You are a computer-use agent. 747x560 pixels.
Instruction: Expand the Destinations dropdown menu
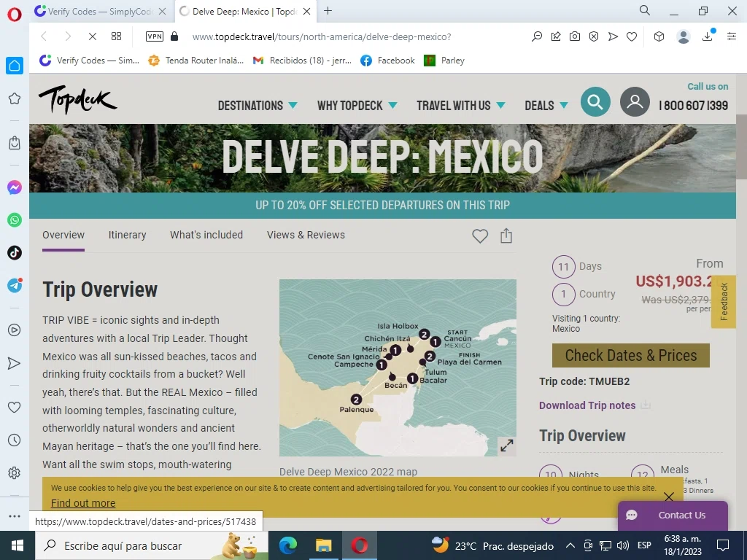(258, 106)
